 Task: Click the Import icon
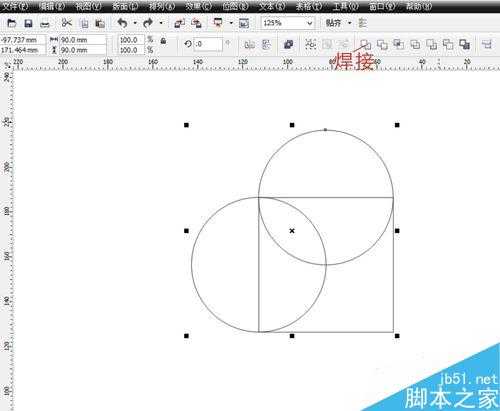tap(180, 23)
